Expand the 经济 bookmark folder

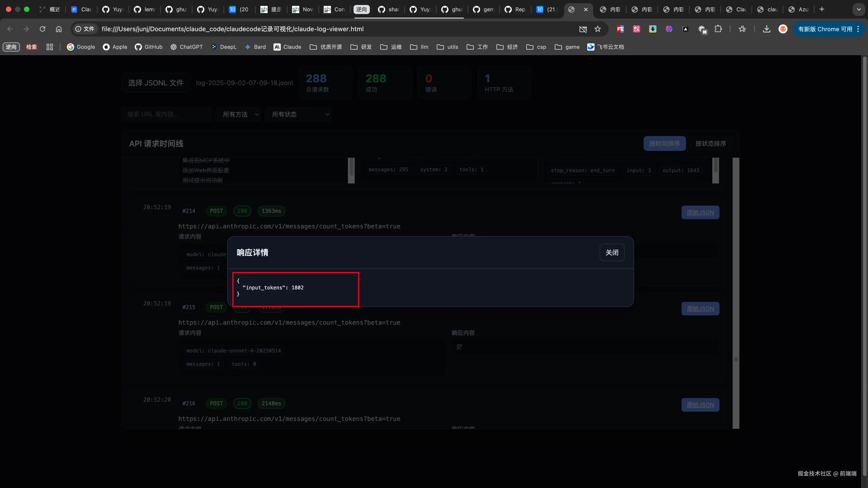tap(507, 47)
